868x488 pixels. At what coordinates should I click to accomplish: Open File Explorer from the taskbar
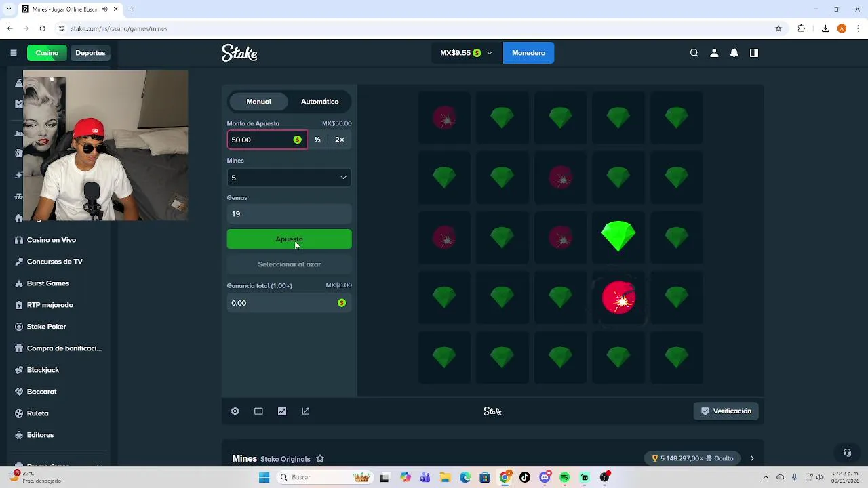click(x=445, y=477)
